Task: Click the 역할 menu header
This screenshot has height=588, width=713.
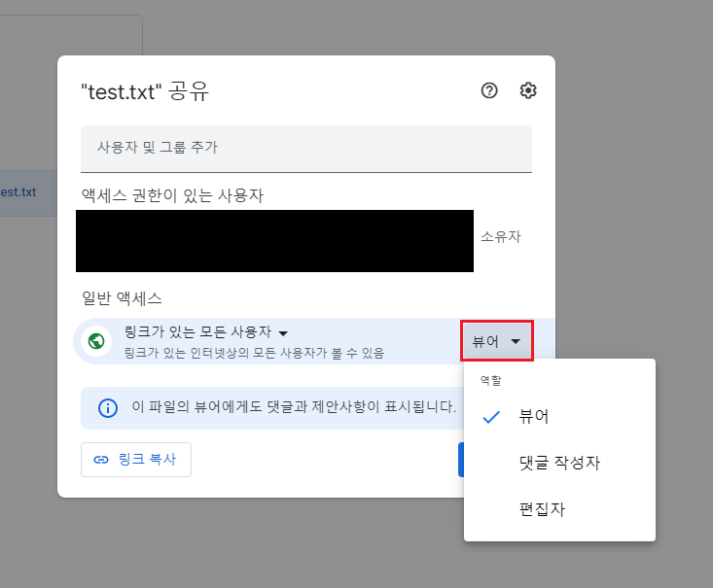Action: 491,380
